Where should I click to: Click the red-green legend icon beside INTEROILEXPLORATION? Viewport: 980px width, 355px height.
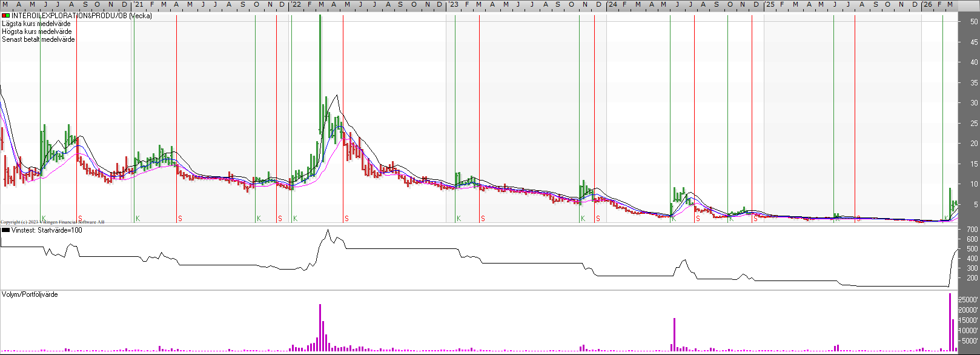[5, 16]
